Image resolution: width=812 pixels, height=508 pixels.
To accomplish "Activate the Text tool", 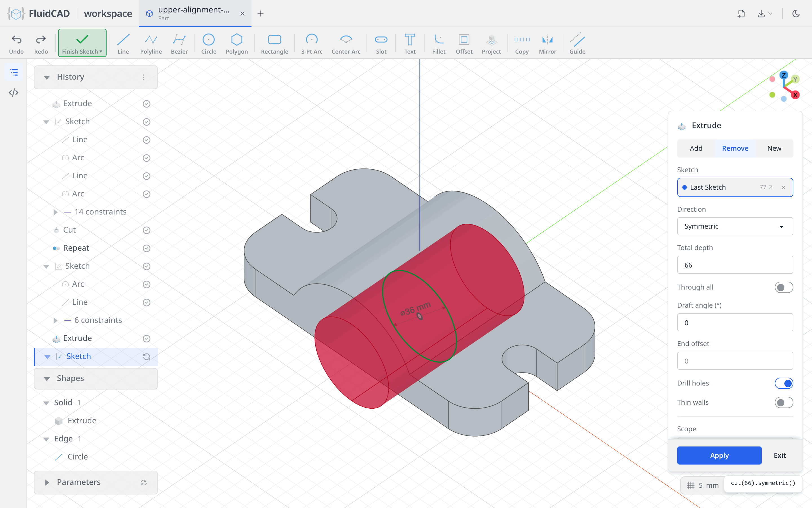I will pos(410,43).
